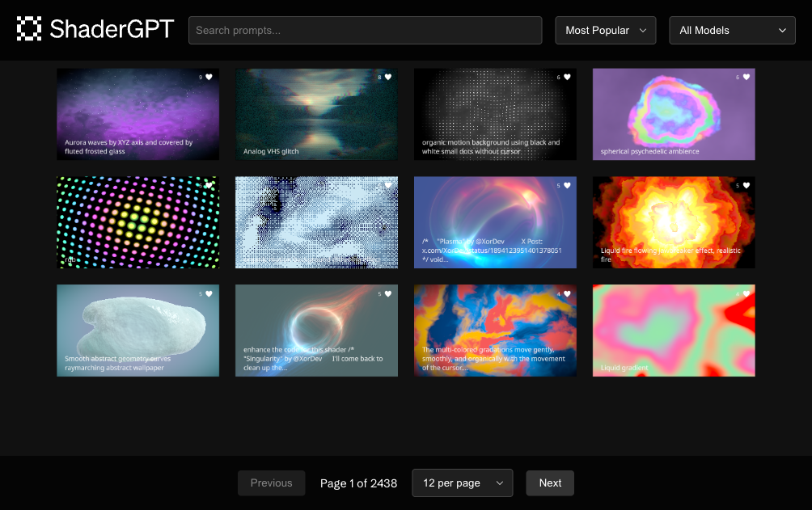Toggle the heart on the smoky noise shader
812x510 pixels.
tap(387, 186)
